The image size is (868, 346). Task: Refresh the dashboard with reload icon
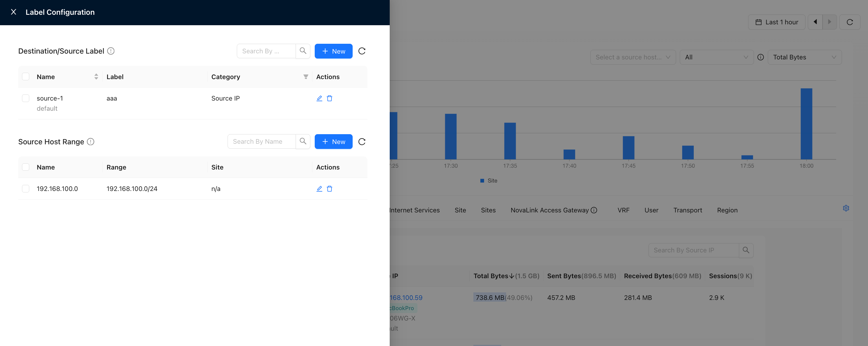click(850, 22)
